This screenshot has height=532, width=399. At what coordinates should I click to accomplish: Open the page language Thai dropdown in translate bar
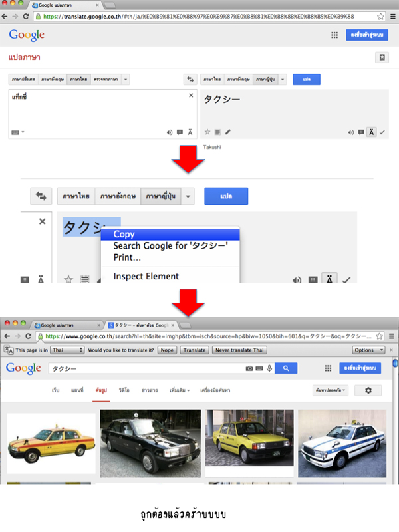67,350
